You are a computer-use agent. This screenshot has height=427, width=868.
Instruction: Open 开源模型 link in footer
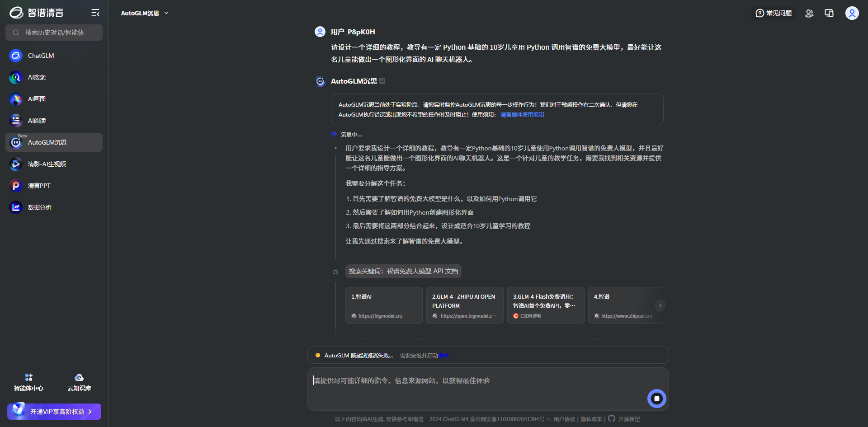[x=629, y=419]
